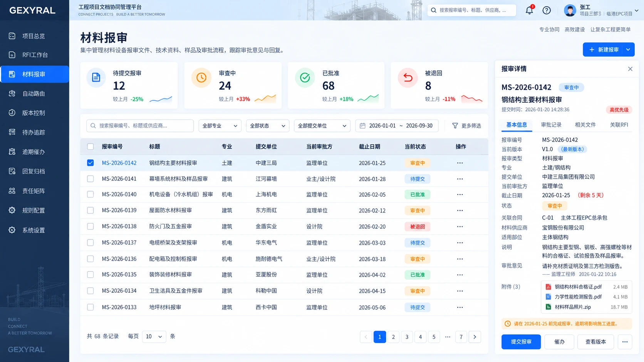The image size is (644, 362).
Task: Click 已批准 checkmark icon
Action: [305, 77]
